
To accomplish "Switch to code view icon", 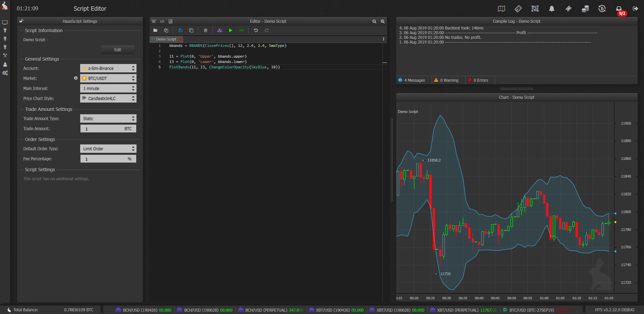I will point(162,21).
